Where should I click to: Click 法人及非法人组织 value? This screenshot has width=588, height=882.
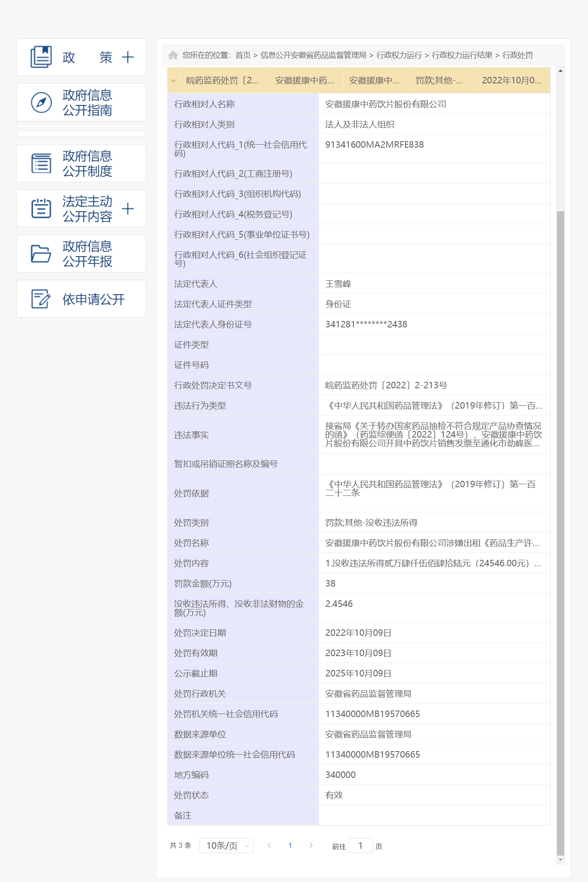pyautogui.click(x=360, y=124)
